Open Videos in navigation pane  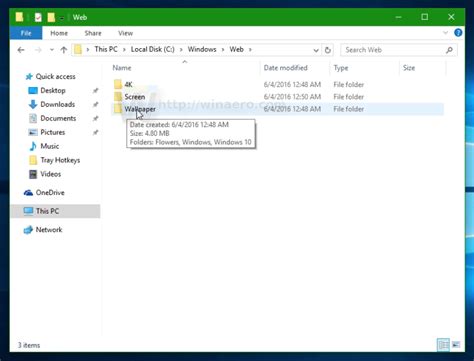point(51,174)
